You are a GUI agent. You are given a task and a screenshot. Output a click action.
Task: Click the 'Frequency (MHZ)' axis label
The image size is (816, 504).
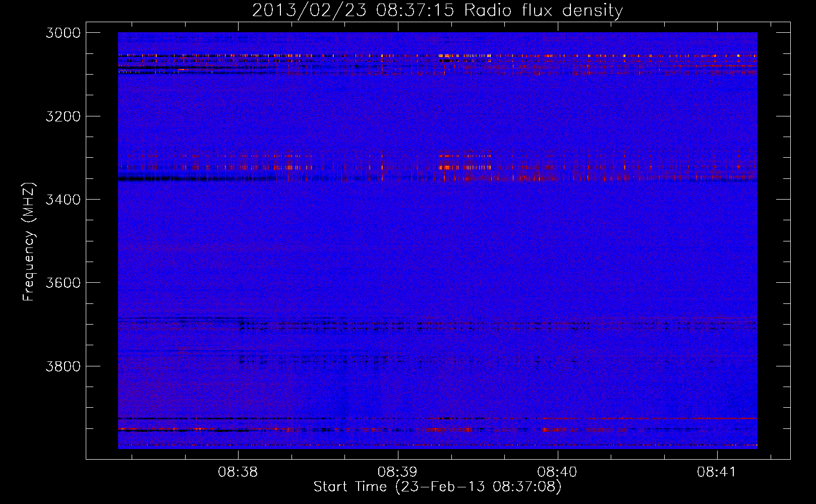(29, 242)
